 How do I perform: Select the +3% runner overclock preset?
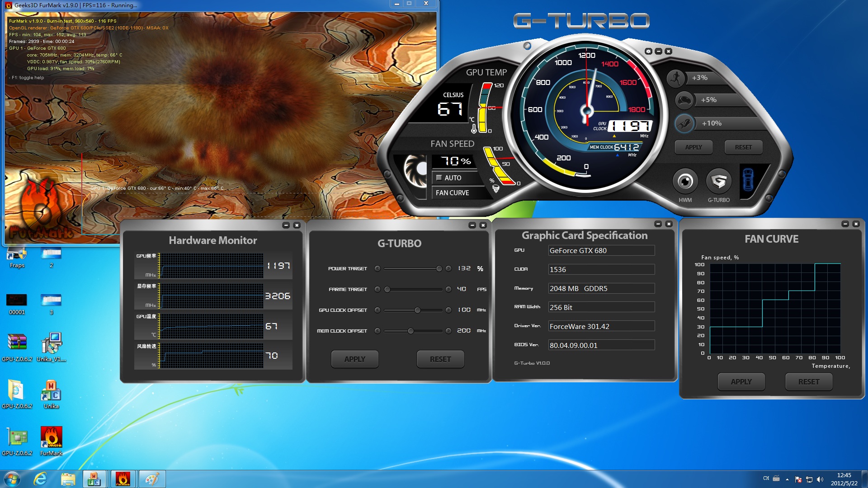676,78
